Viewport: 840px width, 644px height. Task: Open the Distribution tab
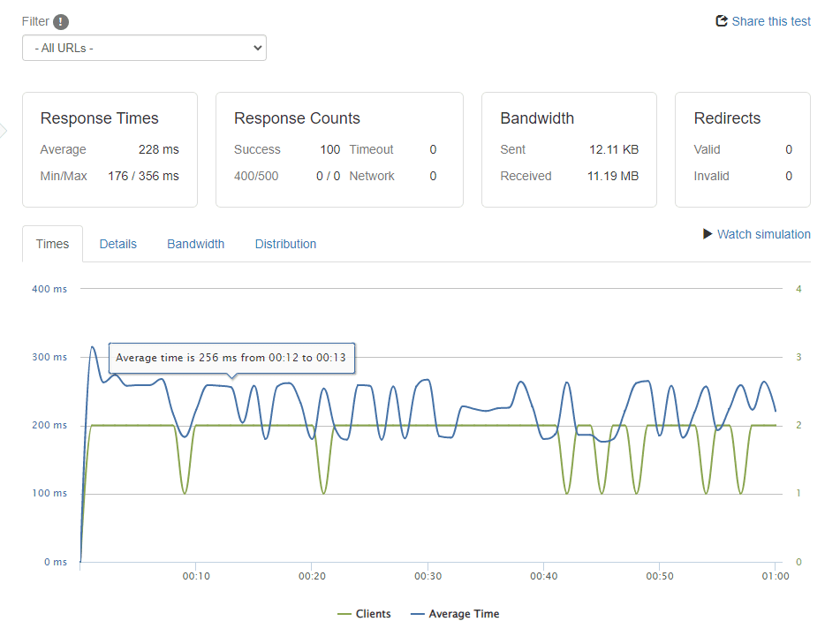pyautogui.click(x=285, y=243)
